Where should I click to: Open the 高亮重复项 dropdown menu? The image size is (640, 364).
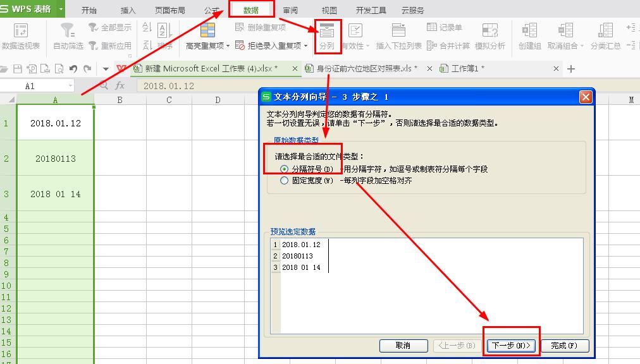(x=226, y=44)
